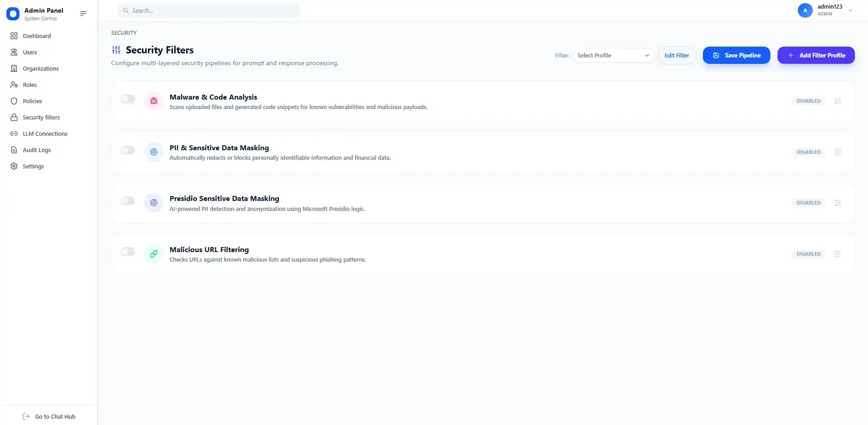Focus the Search input field
Viewport: 868px width, 425px height.
(x=209, y=10)
